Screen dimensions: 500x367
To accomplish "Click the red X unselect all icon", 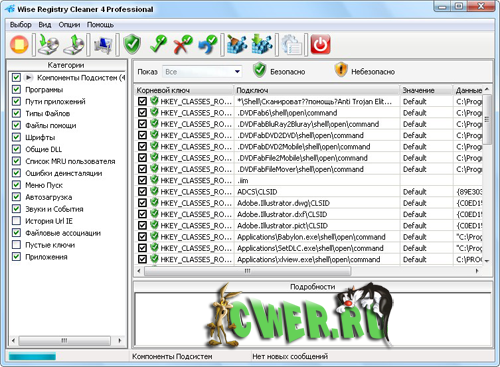I will pyautogui.click(x=183, y=44).
